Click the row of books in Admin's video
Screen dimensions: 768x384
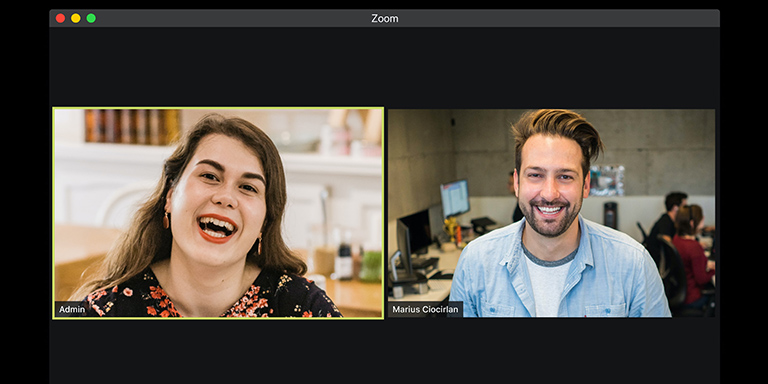pos(132,126)
